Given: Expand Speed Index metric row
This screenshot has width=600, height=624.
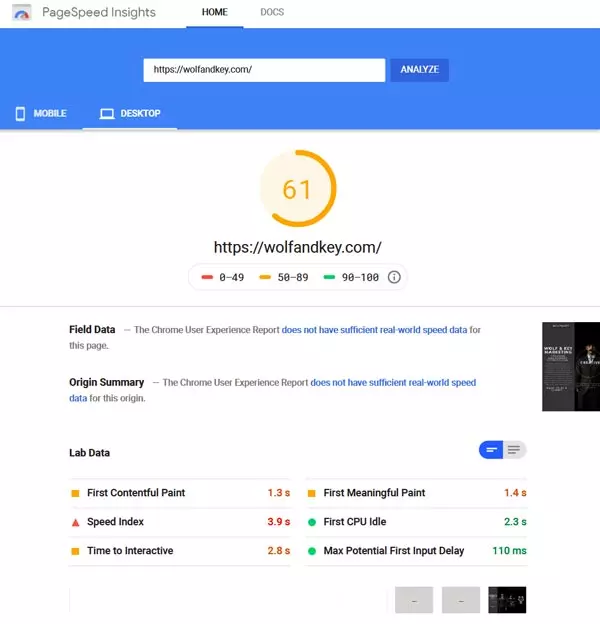Looking at the screenshot, I should 180,522.
